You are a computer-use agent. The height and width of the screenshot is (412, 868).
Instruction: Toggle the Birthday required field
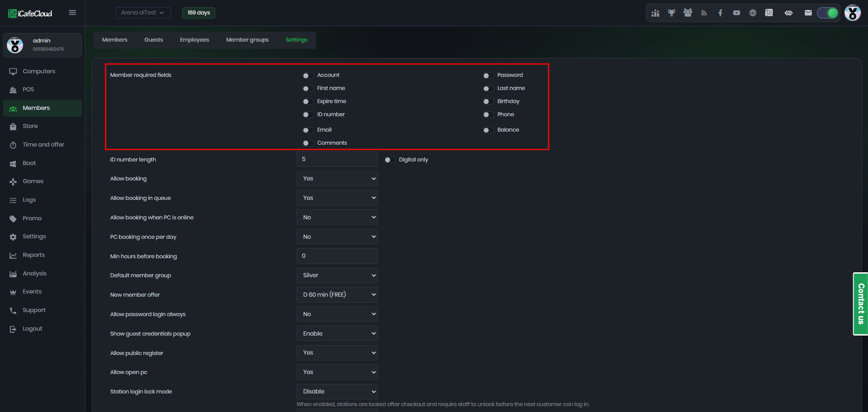pyautogui.click(x=488, y=102)
